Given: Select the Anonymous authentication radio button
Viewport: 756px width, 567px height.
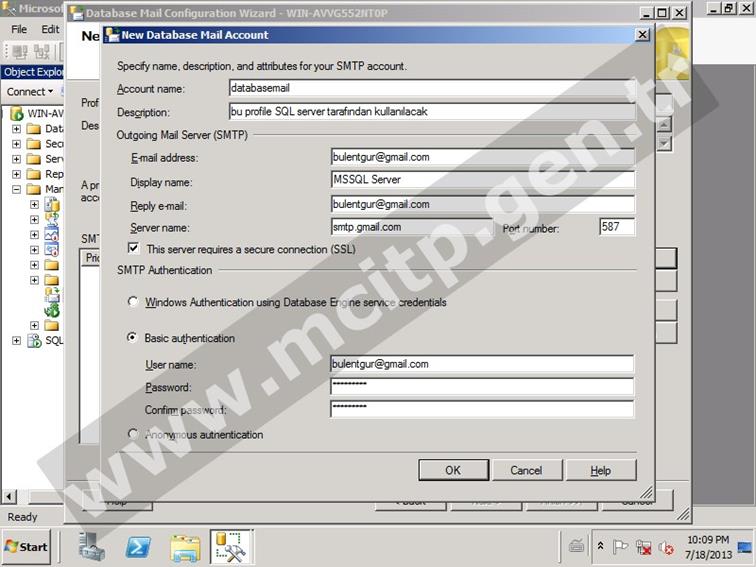Looking at the screenshot, I should 133,433.
